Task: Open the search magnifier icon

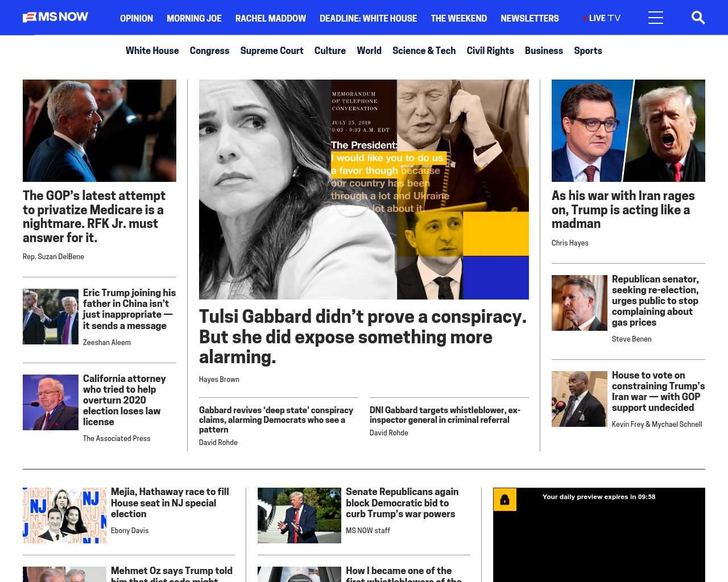Action: coord(698,18)
